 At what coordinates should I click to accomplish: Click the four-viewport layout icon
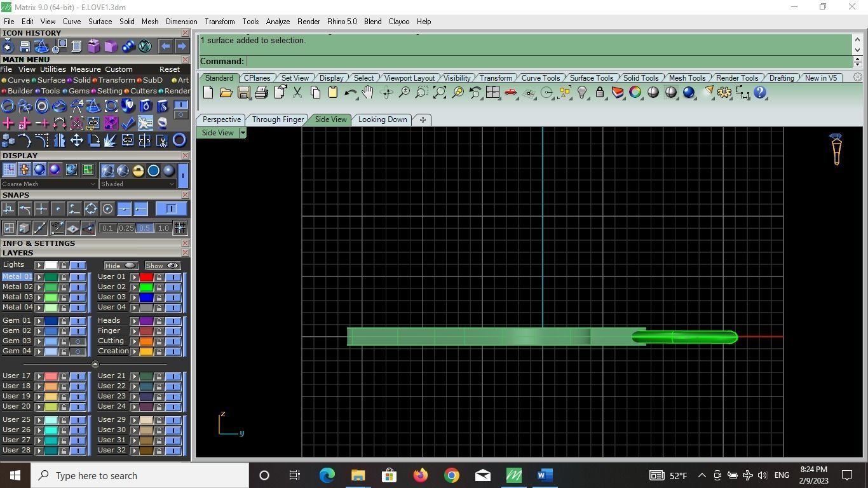point(492,93)
